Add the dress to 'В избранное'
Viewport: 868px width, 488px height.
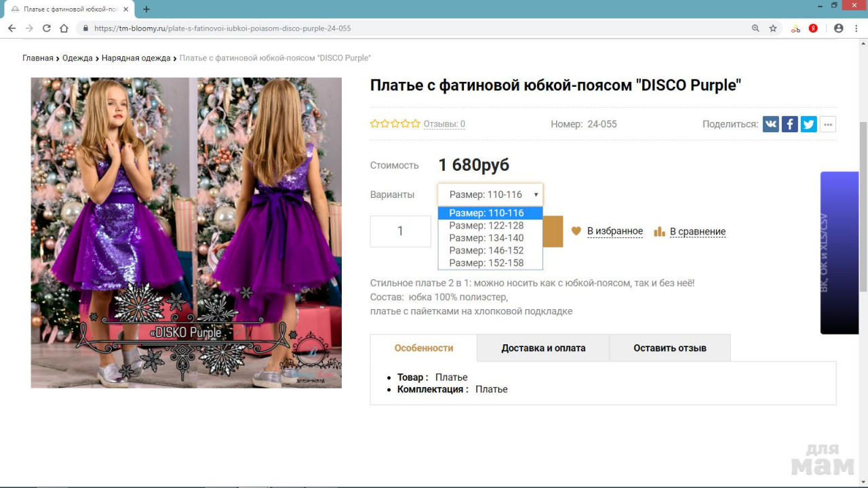pos(614,231)
